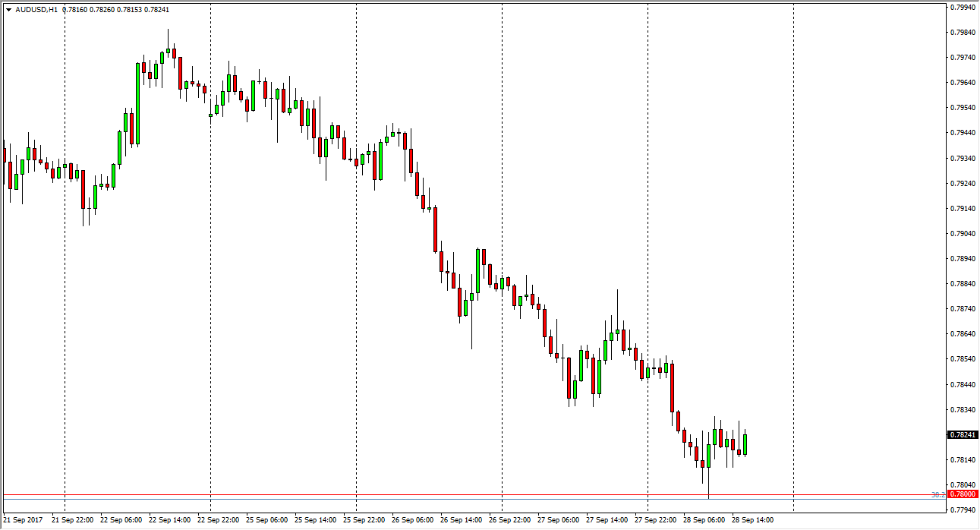Click the 27 Sep 22:00 time label
This screenshot has height=530, width=980.
pos(655,521)
